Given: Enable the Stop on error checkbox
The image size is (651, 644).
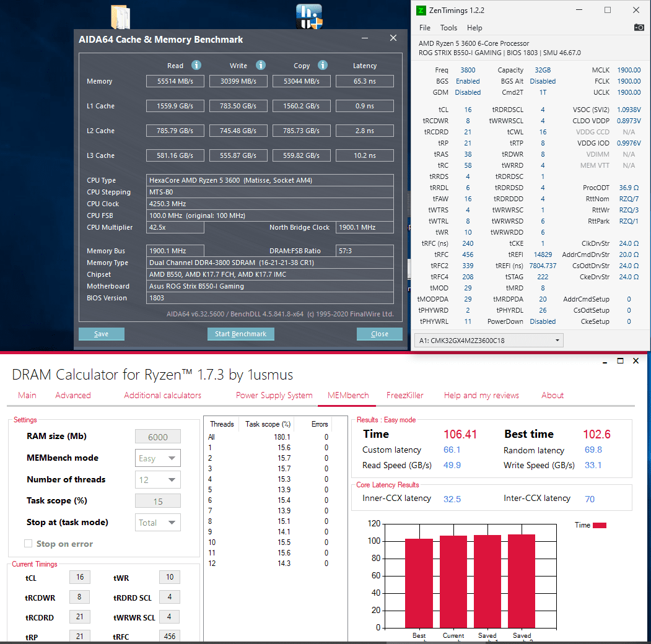Looking at the screenshot, I should coord(28,544).
